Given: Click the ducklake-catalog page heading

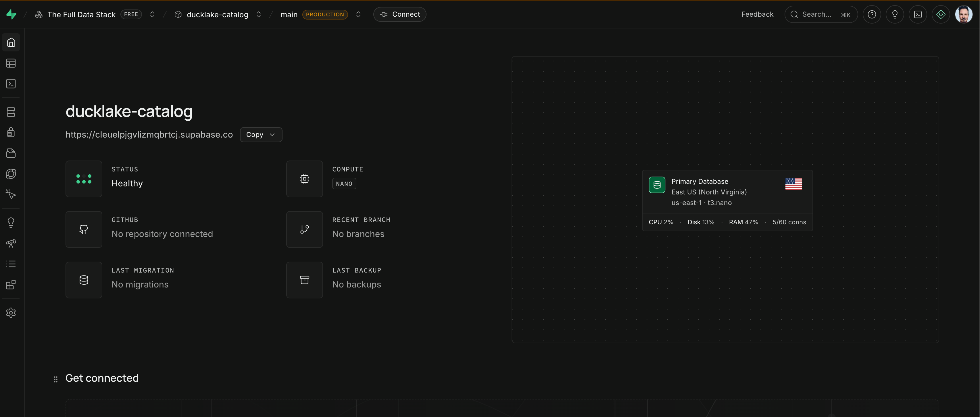Looking at the screenshot, I should pyautogui.click(x=129, y=111).
